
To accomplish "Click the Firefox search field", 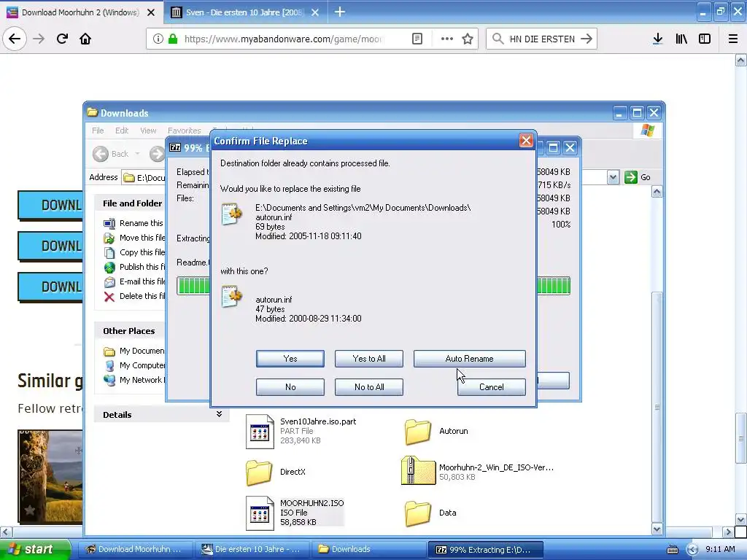I will (542, 39).
